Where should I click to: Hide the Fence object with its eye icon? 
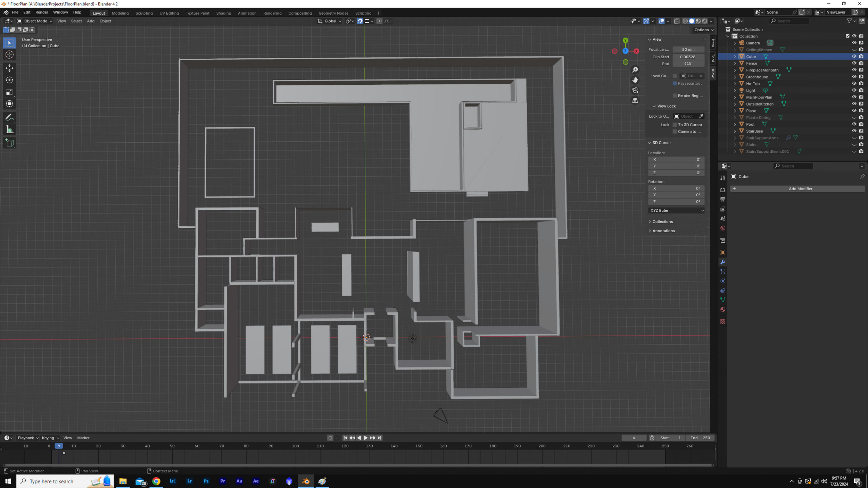[854, 63]
